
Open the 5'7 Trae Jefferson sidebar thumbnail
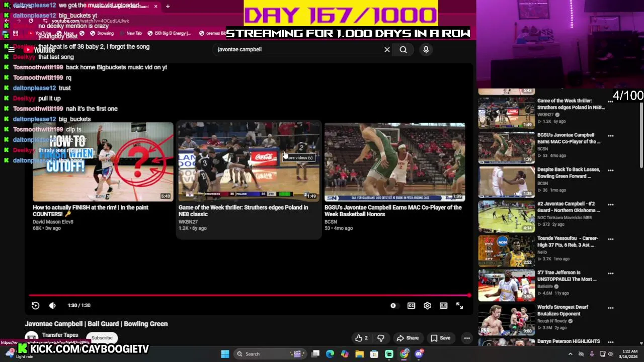506,285
